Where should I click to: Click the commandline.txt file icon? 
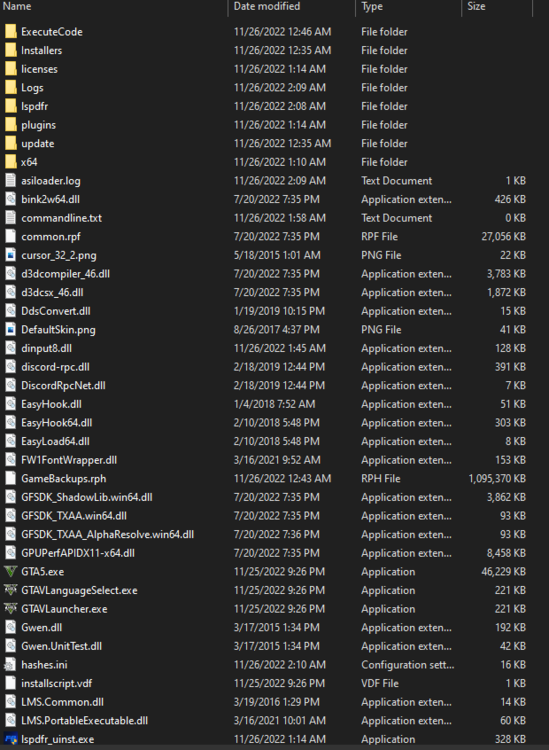(11, 218)
